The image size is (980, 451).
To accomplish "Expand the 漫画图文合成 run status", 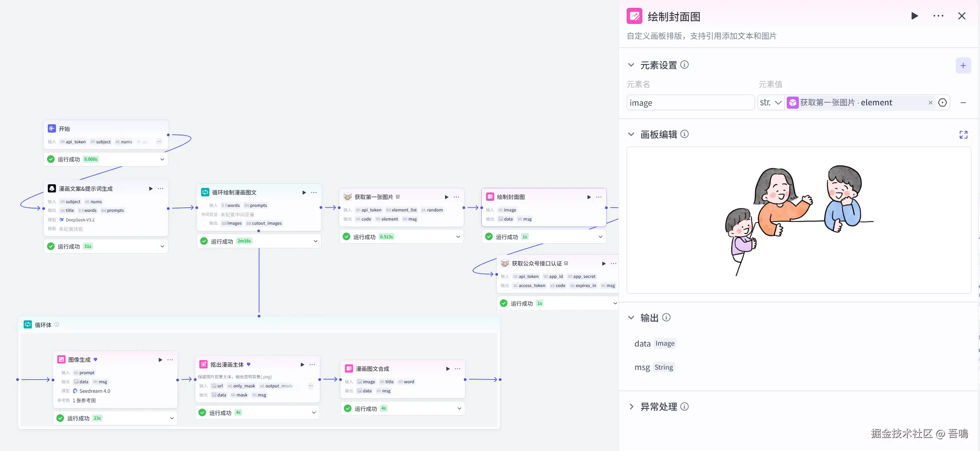I will [x=459, y=408].
